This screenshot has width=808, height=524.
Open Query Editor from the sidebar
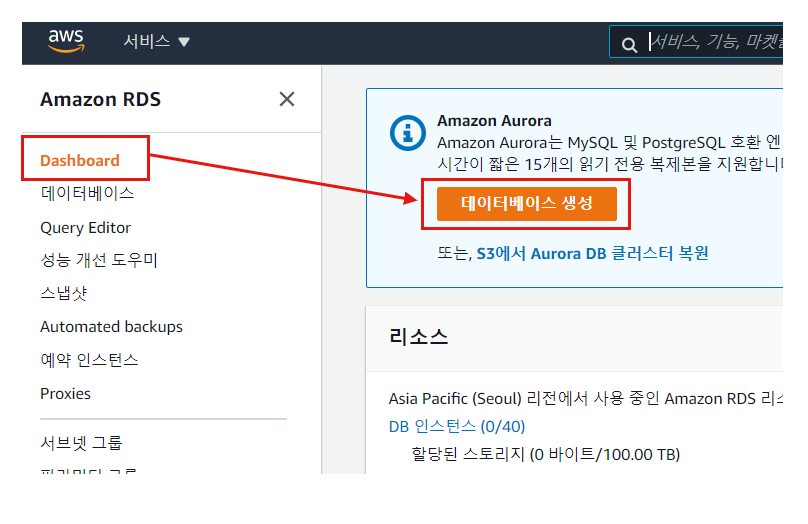[x=86, y=228]
